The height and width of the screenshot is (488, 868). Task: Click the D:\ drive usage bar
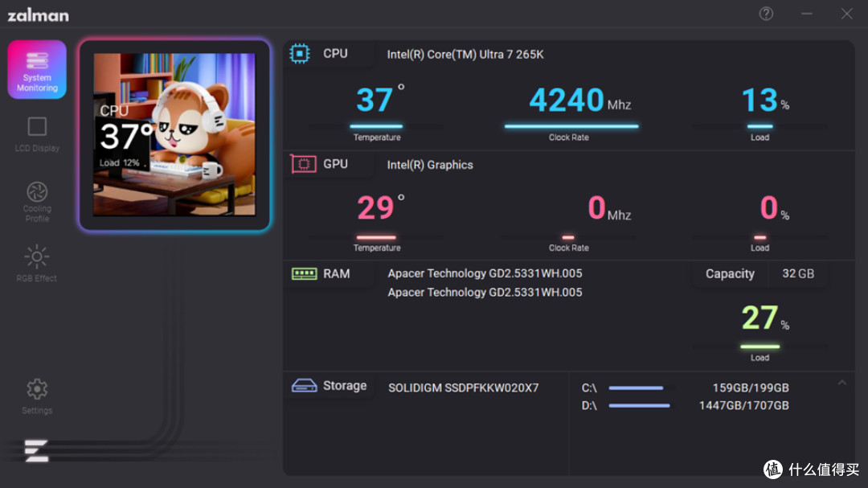[641, 406]
